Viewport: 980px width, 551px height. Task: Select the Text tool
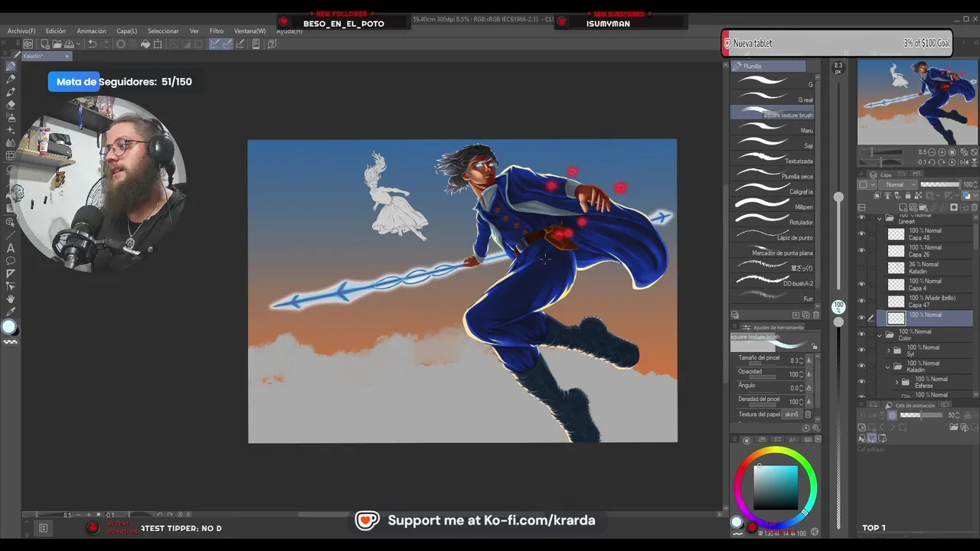(11, 248)
